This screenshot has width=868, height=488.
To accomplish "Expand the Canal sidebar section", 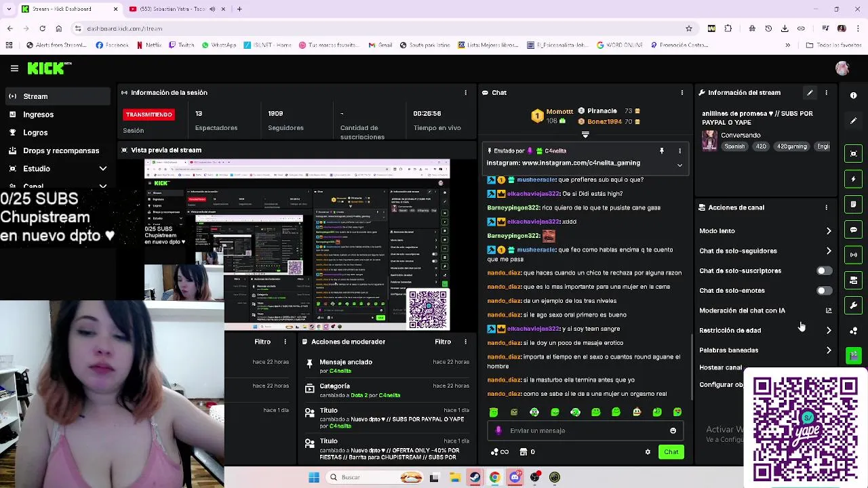I will (103, 186).
